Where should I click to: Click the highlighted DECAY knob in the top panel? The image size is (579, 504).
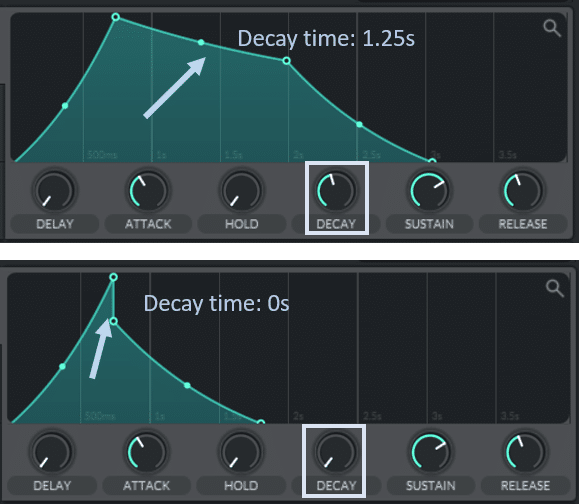coord(336,191)
